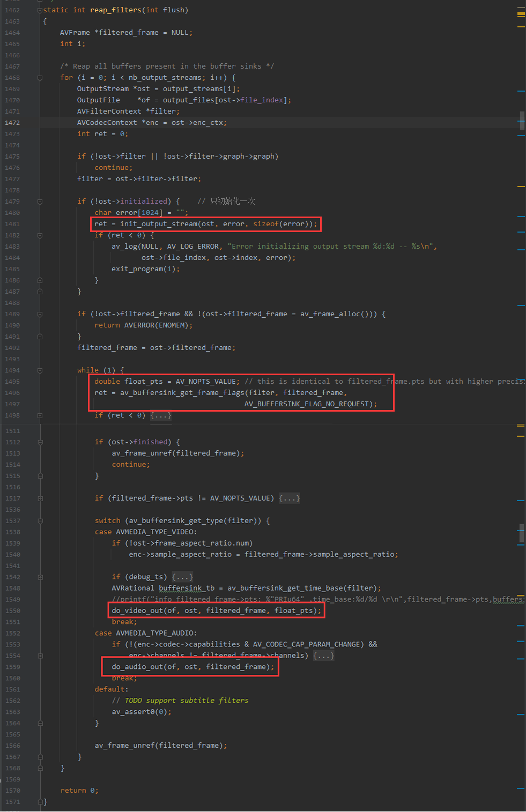Open the {...} placeholder after 'filtered_frame->channels)'
The height and width of the screenshot is (812, 526).
pos(324,656)
